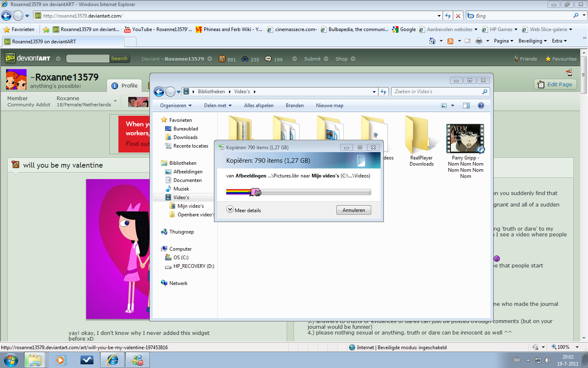Show hidden system tray icons
The height and width of the screenshot is (368, 588).
pyautogui.click(x=528, y=360)
